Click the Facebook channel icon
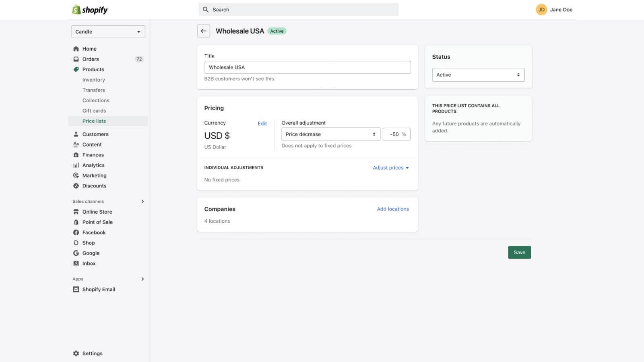 [x=76, y=232]
